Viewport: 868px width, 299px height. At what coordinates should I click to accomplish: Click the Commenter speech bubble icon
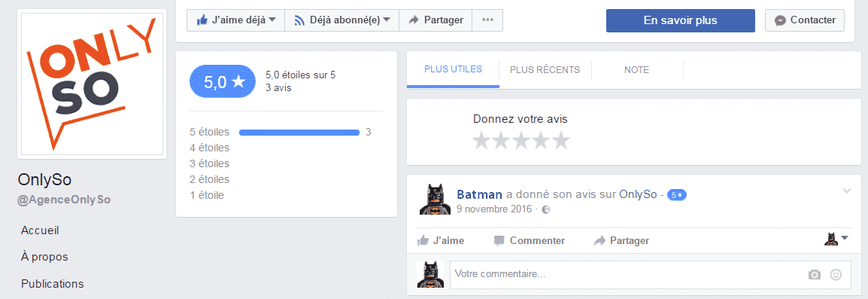coord(499,241)
